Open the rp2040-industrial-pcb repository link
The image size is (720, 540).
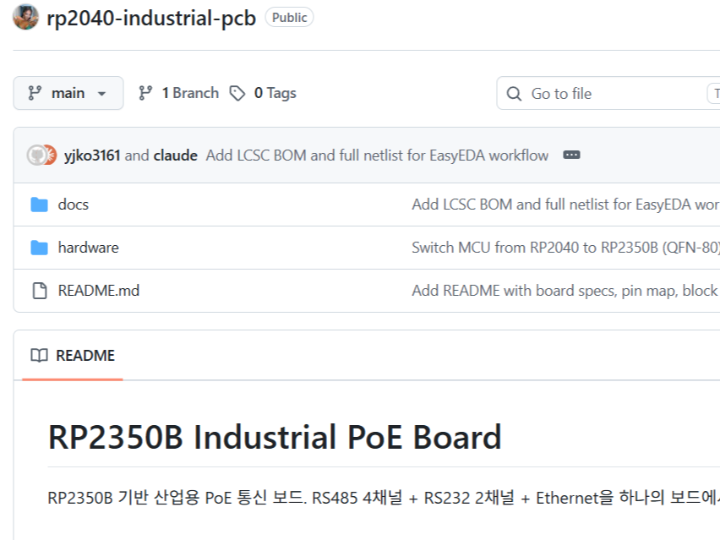pyautogui.click(x=151, y=18)
